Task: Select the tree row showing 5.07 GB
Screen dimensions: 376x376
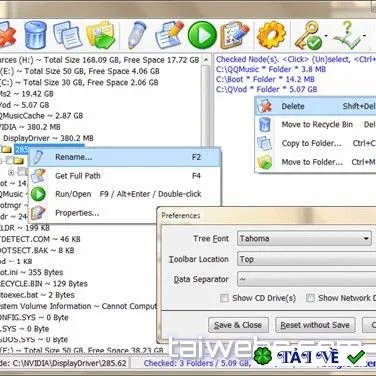Action: pos(25,105)
